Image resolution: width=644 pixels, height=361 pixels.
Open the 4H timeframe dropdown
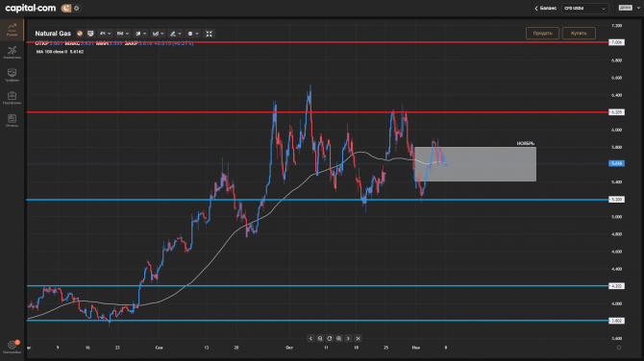(105, 34)
